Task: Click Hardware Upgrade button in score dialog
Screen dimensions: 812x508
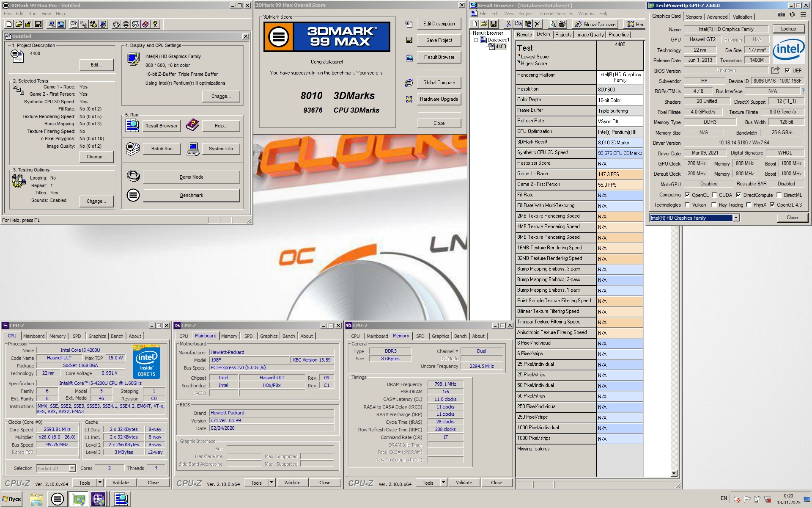Action: [439, 99]
